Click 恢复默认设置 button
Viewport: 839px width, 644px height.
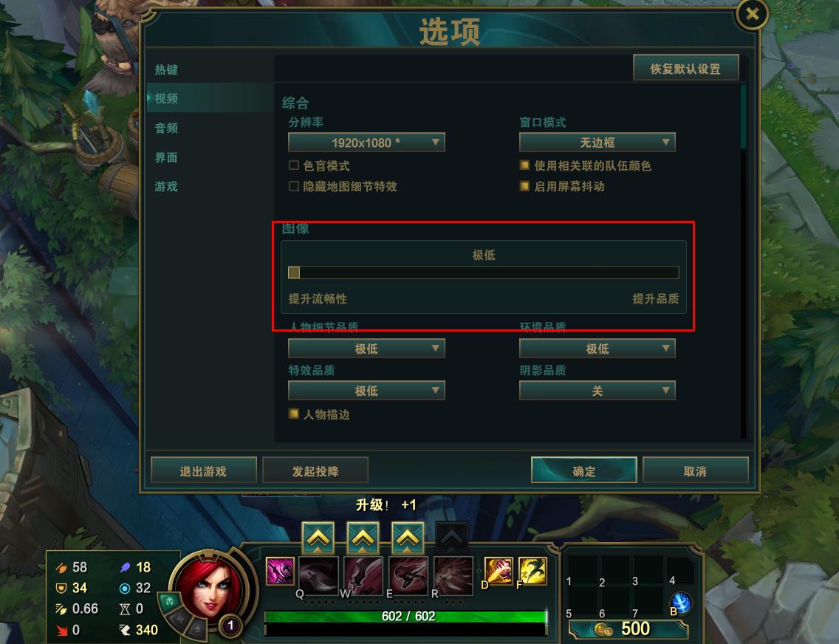pos(685,69)
